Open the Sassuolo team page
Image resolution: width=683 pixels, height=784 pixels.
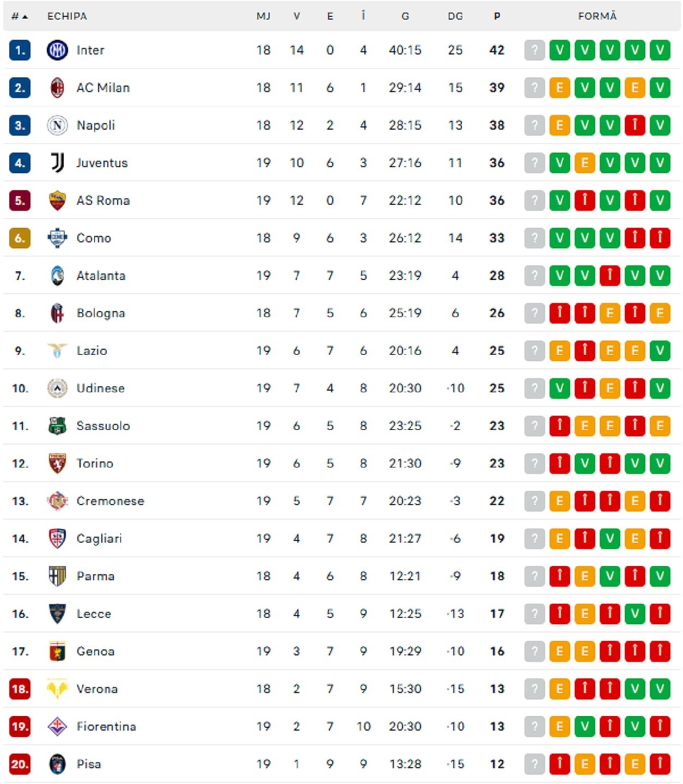(103, 426)
